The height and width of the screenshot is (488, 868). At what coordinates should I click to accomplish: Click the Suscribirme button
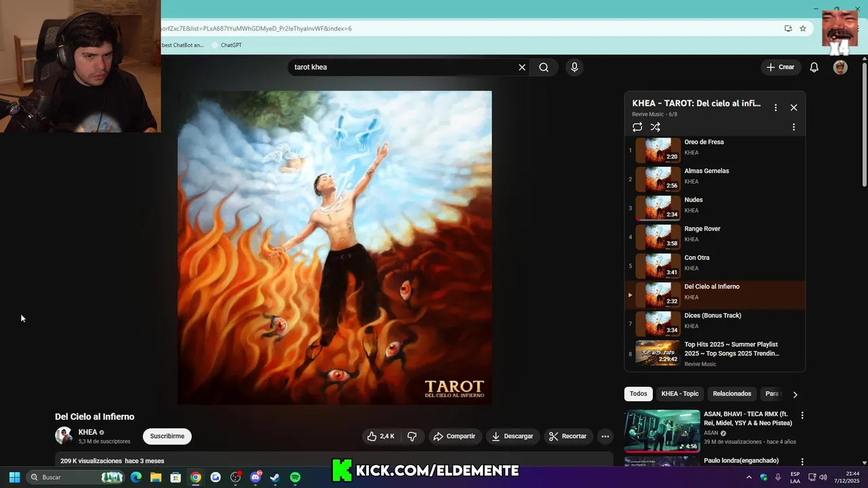pos(167,436)
